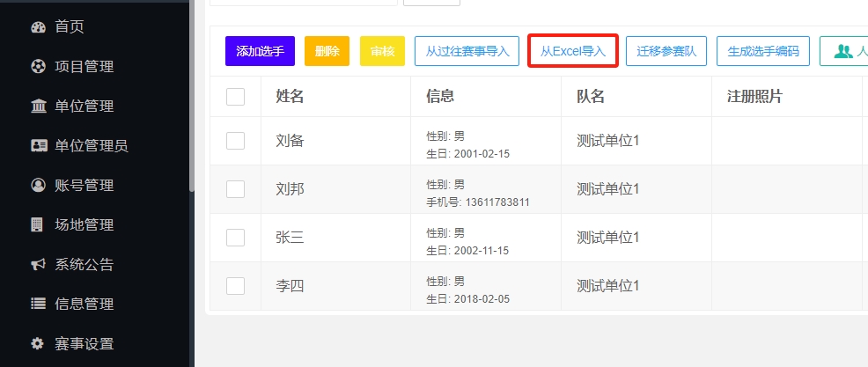Click the birthday 2018-02-05 text
This screenshot has width=868, height=367.
tap(482, 299)
